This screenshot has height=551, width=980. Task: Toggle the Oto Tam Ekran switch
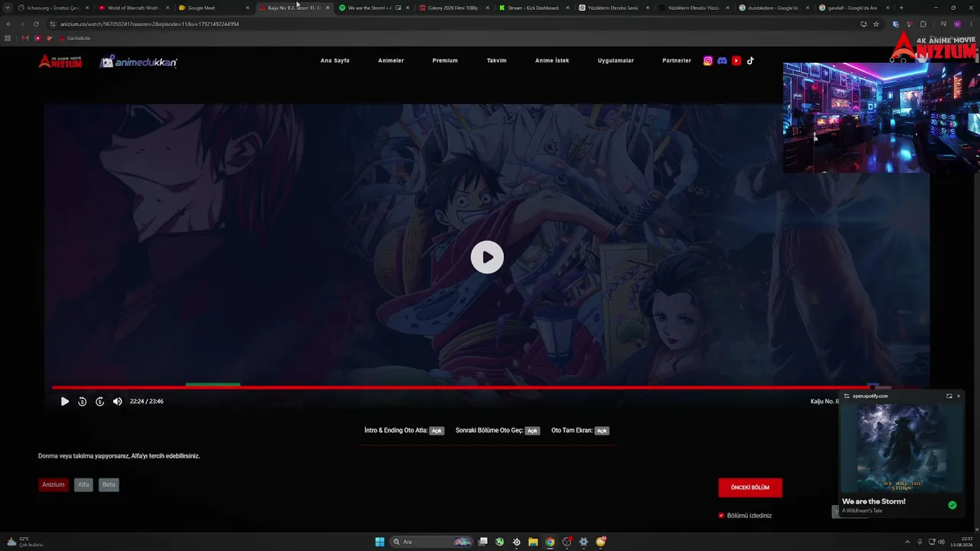pos(602,431)
